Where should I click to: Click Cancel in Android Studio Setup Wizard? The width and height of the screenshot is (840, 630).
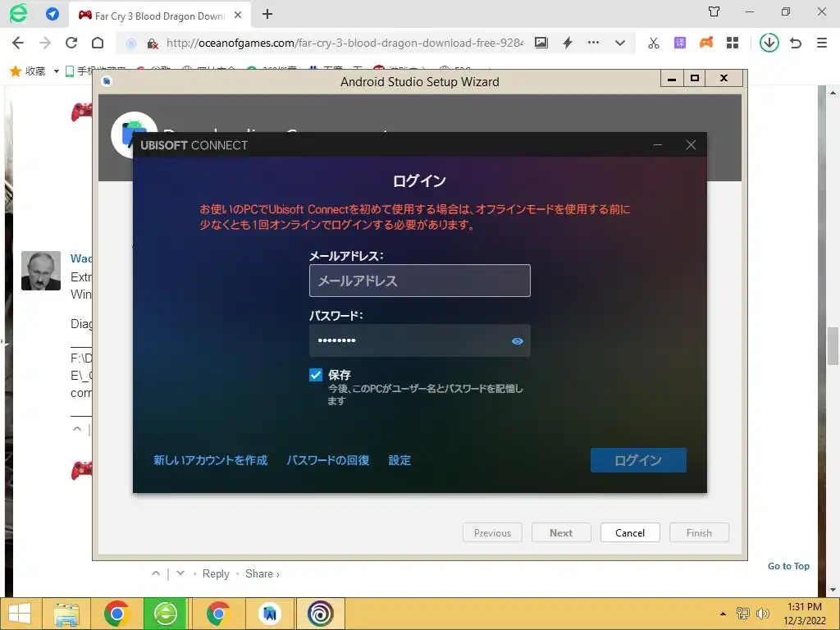coord(630,532)
